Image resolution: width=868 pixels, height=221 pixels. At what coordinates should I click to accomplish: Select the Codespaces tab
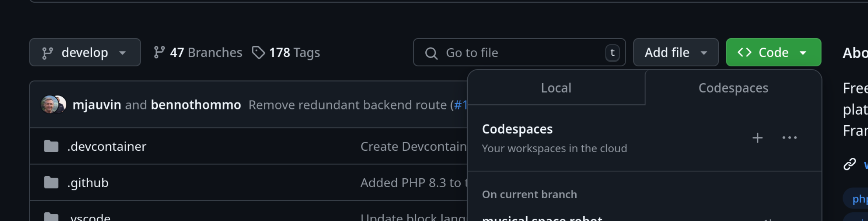click(733, 88)
